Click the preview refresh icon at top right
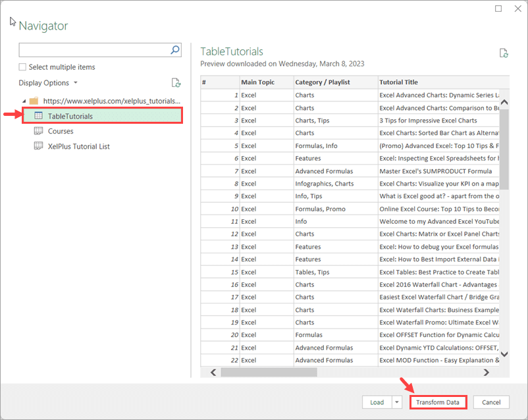Image resolution: width=528 pixels, height=420 pixels. 504,53
